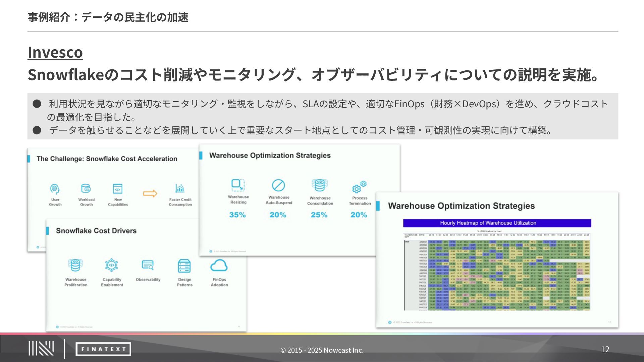Click the FinOps Adoption cloud icon
The width and height of the screenshot is (644, 362).
coord(219,265)
